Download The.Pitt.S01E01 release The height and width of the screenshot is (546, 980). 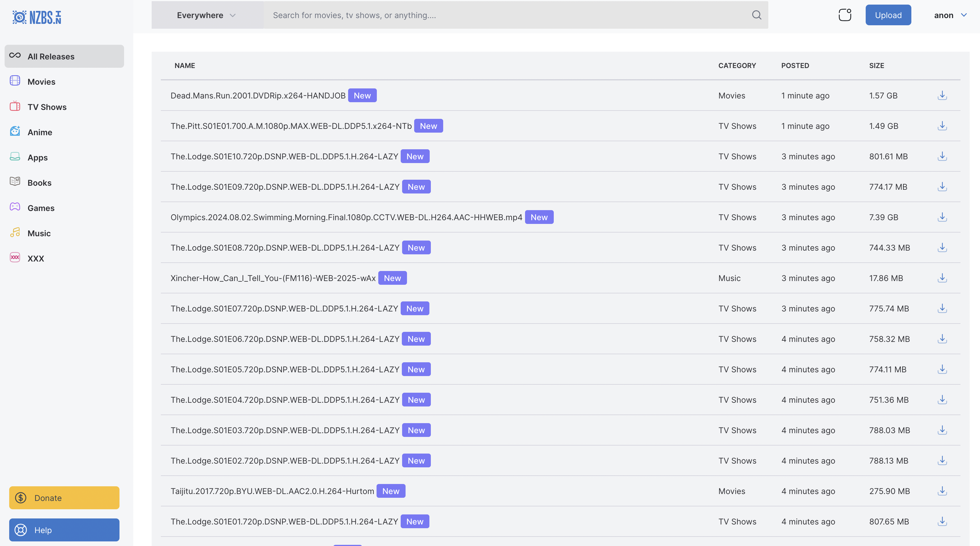[x=942, y=126]
